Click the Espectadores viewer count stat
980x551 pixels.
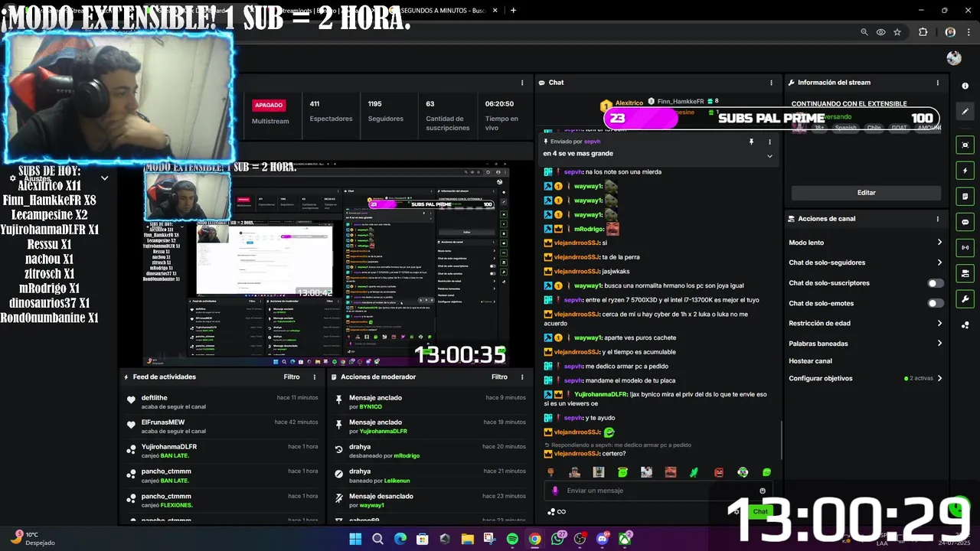point(331,111)
